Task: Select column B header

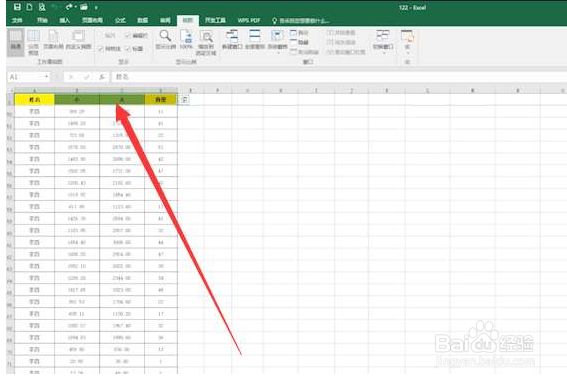Action: [77, 90]
